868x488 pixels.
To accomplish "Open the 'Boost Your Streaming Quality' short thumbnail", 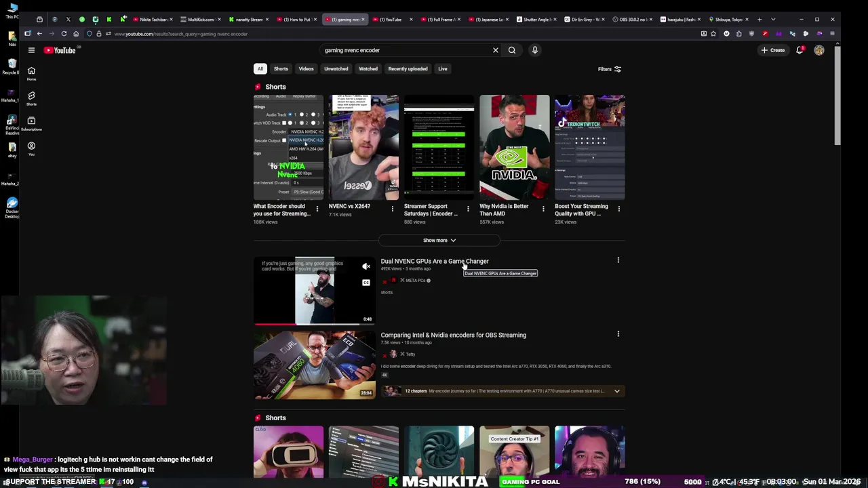I will coord(589,147).
